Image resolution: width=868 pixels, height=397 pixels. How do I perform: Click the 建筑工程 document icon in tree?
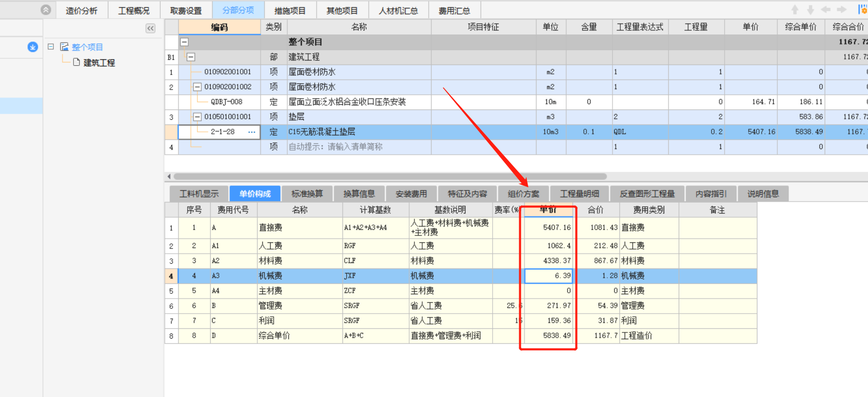click(x=77, y=63)
